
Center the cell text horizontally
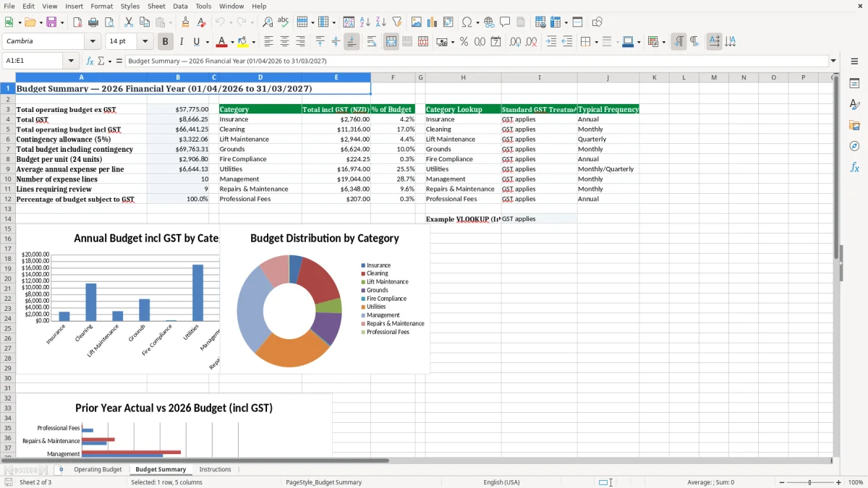[285, 41]
